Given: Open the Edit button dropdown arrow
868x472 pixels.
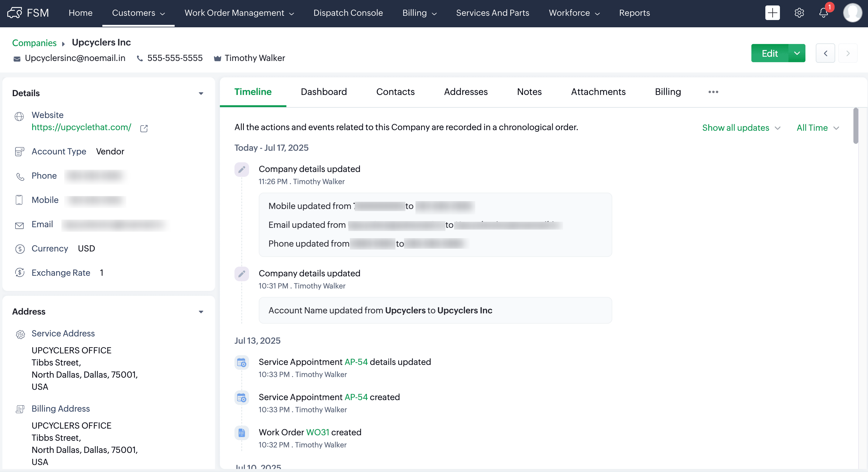Looking at the screenshot, I should (x=797, y=53).
